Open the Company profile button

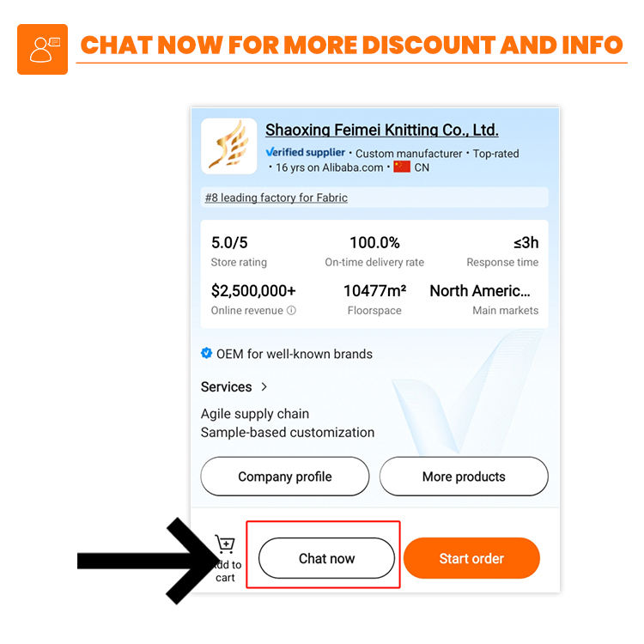click(x=284, y=477)
